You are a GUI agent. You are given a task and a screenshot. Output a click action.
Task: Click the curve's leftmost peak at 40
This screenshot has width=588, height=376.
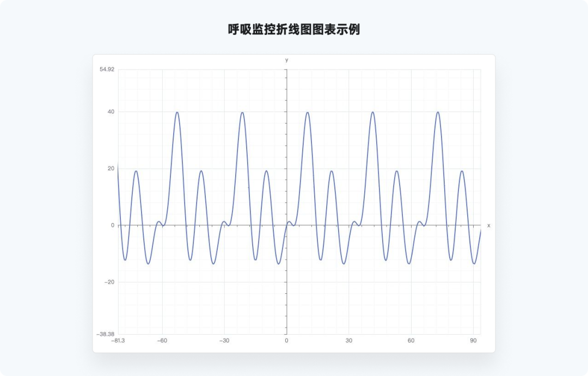[x=177, y=112]
